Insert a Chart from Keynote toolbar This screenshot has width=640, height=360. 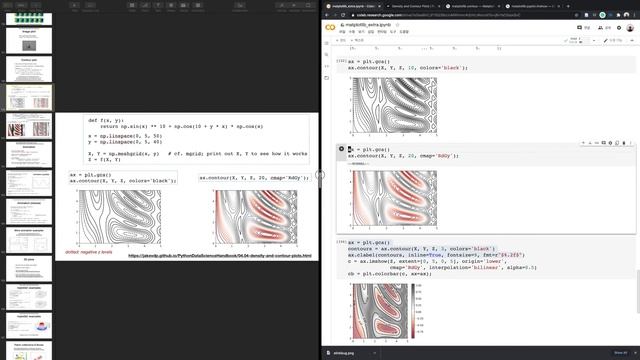coord(145,6)
